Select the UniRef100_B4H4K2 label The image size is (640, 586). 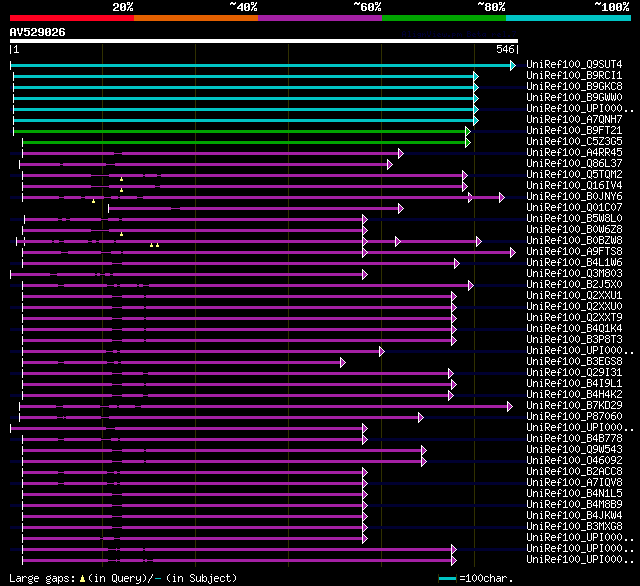(574, 395)
